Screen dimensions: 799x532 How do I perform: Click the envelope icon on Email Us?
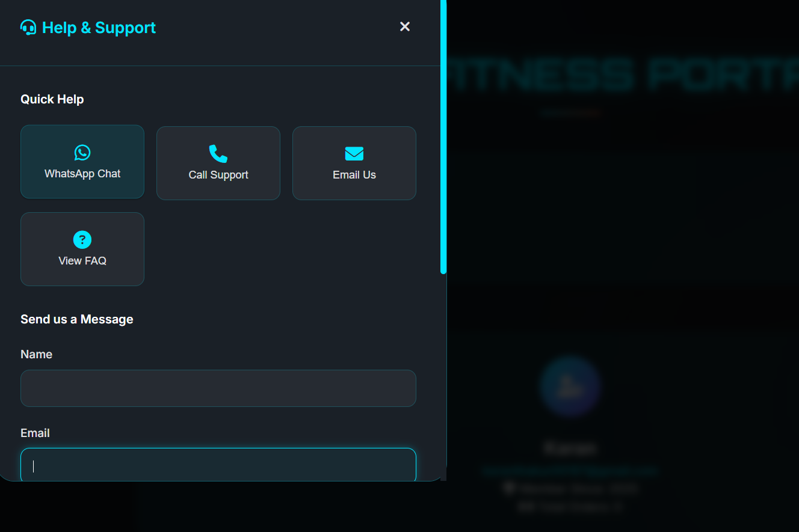point(354,153)
